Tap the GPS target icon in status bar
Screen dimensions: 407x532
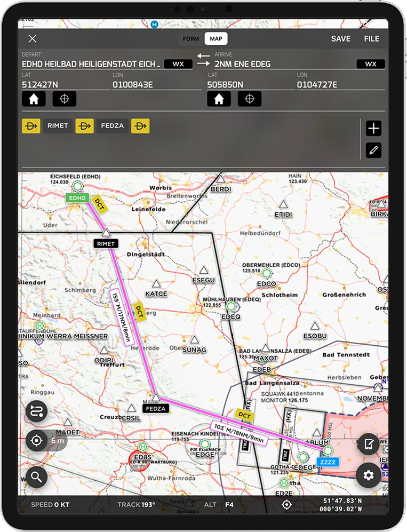(286, 505)
